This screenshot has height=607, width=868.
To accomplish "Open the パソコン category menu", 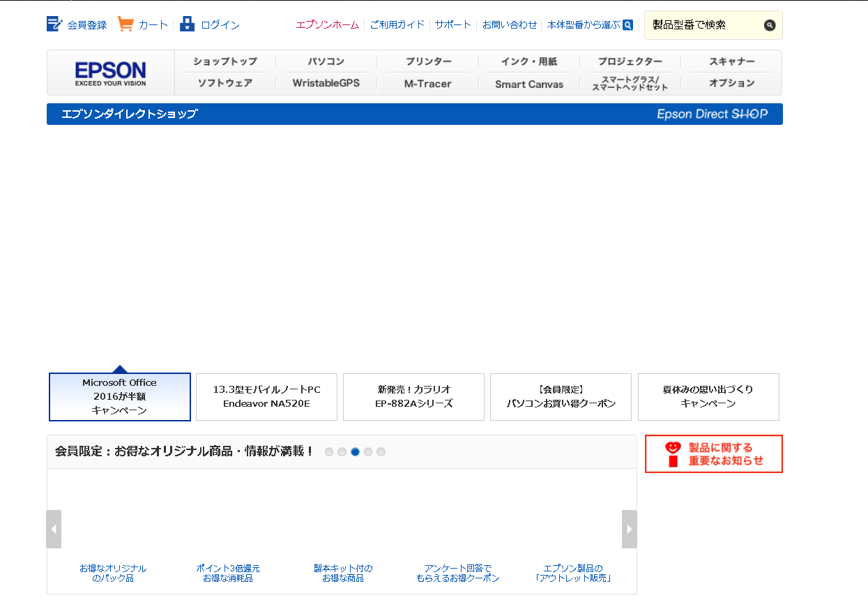I will [326, 61].
